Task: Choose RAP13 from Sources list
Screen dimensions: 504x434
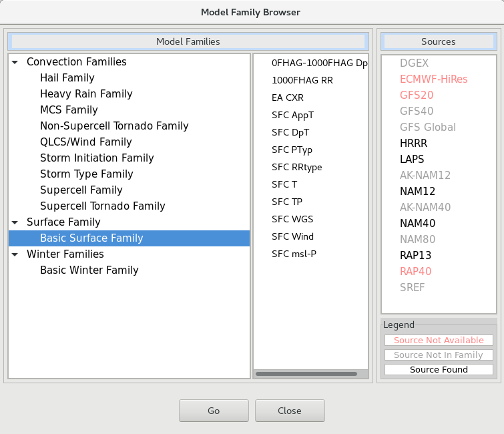Action: (x=415, y=255)
